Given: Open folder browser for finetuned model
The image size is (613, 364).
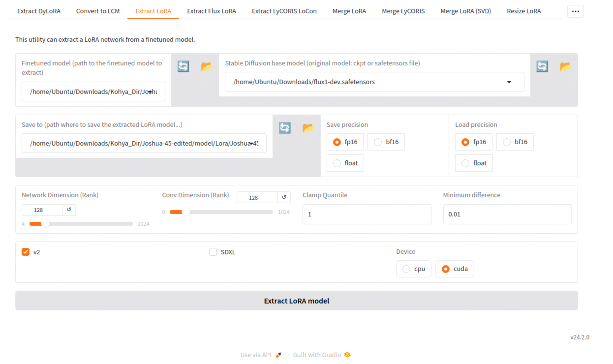Looking at the screenshot, I should click(206, 66).
